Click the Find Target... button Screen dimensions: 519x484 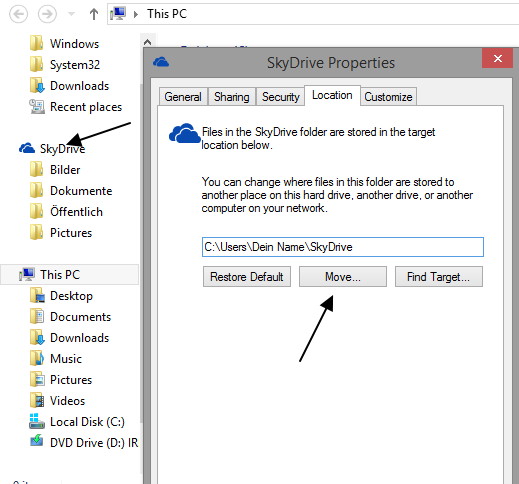pos(439,277)
